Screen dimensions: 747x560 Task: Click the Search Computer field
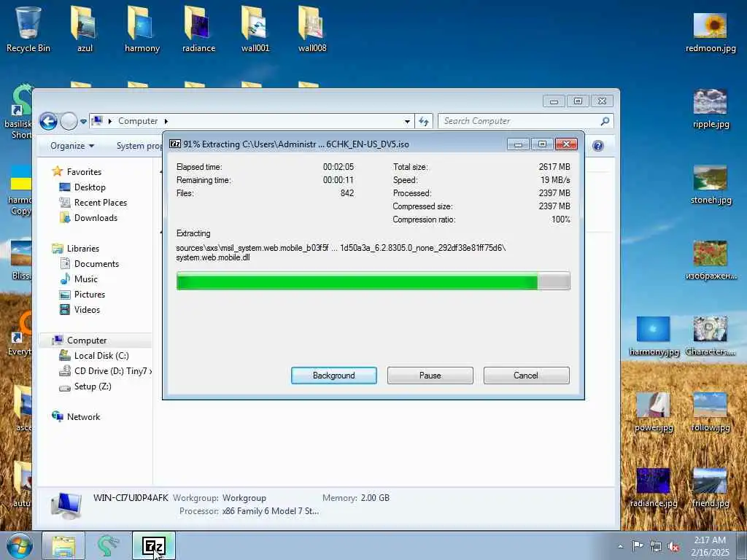[526, 122]
